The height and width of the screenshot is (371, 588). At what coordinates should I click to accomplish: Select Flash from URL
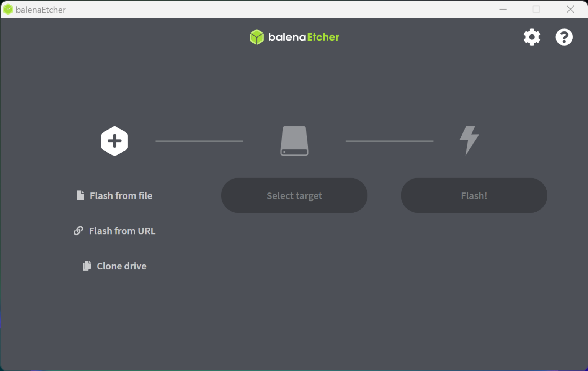point(122,231)
